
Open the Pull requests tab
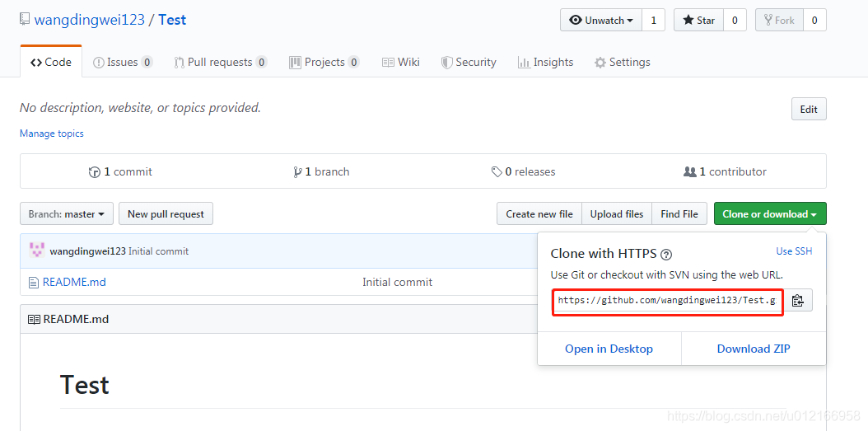coord(221,62)
